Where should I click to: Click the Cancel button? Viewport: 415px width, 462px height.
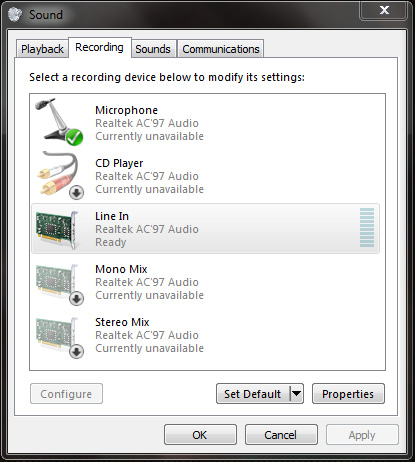281,435
